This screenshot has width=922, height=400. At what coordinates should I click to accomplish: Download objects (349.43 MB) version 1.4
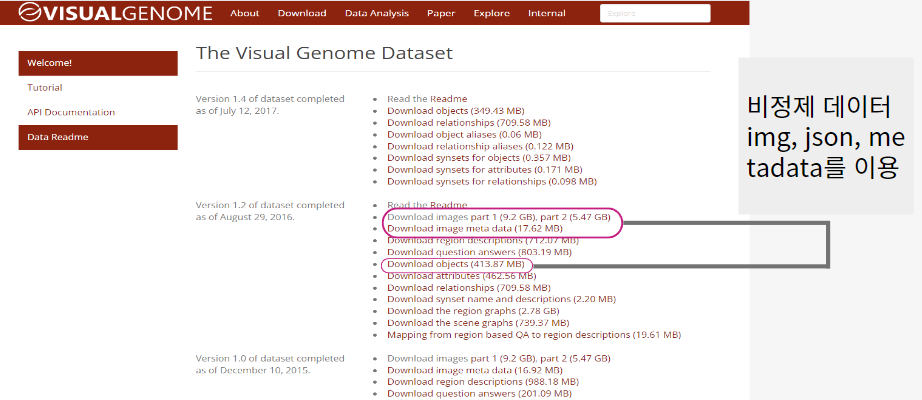(456, 111)
